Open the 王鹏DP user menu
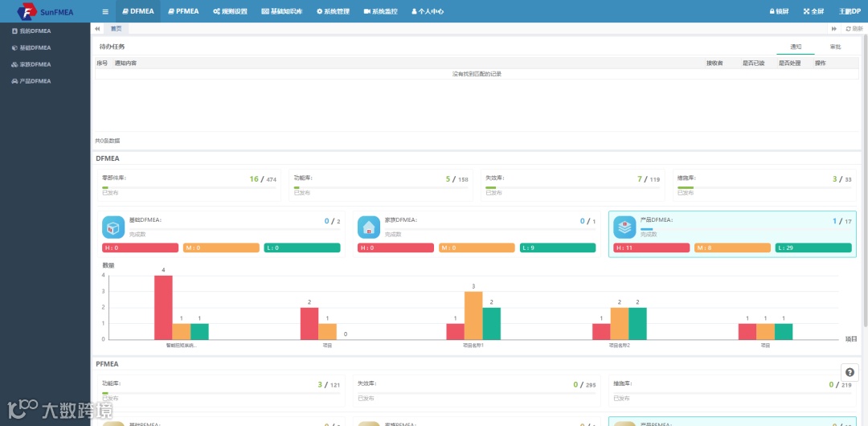868x426 pixels. [x=850, y=11]
